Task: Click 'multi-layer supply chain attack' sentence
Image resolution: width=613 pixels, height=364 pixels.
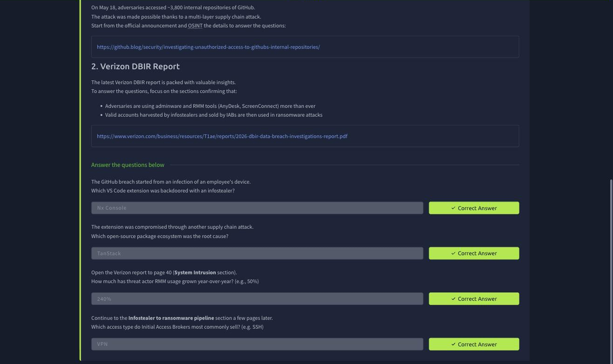Action: pyautogui.click(x=176, y=17)
